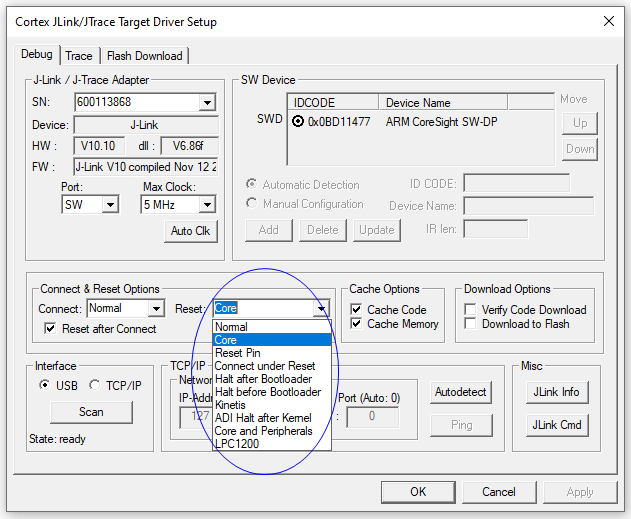Close the Target Driver Setup dialog

(609, 21)
